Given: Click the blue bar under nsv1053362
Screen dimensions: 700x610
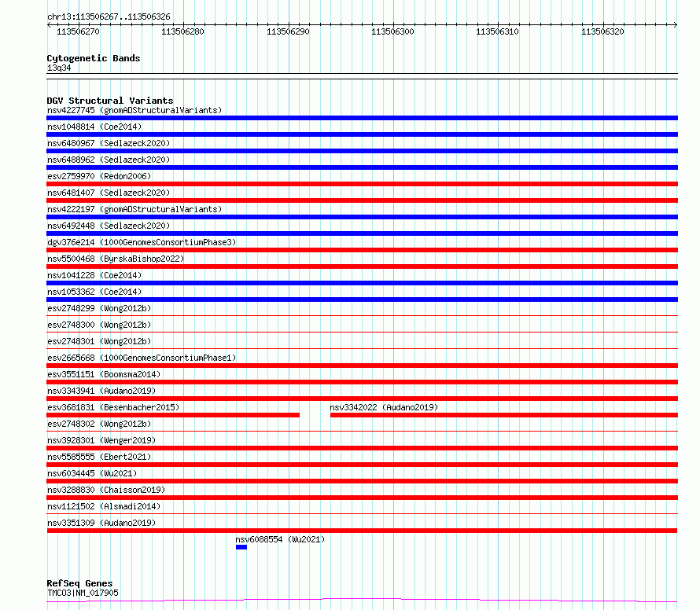Looking at the screenshot, I should (362, 299).
